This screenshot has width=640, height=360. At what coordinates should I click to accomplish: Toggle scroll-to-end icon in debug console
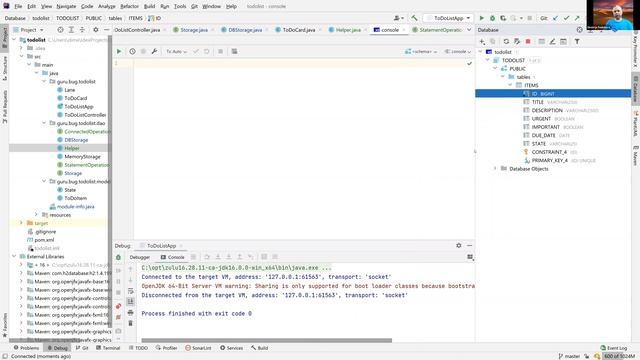coord(130,302)
